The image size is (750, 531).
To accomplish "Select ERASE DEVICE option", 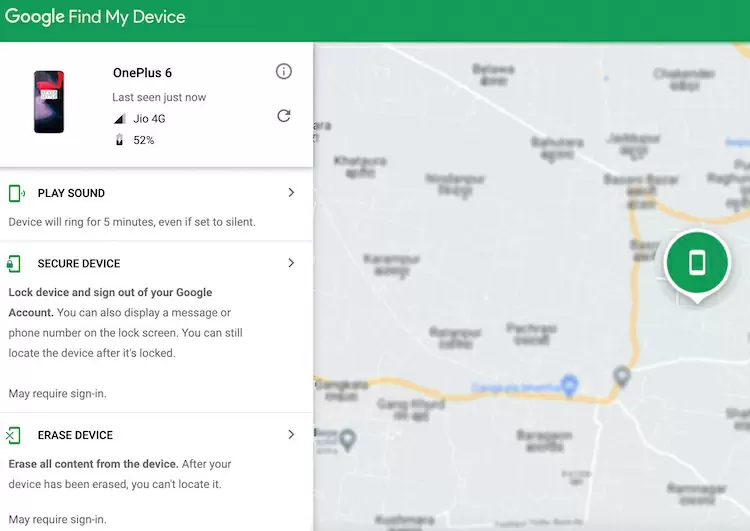I will tap(75, 435).
